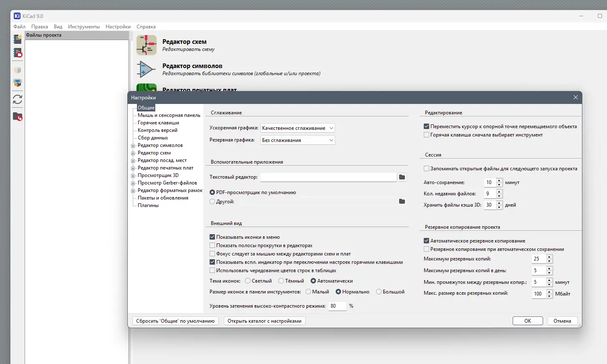Click the Unarchive Project icon in left toolbar
607x364 pixels.
[18, 83]
